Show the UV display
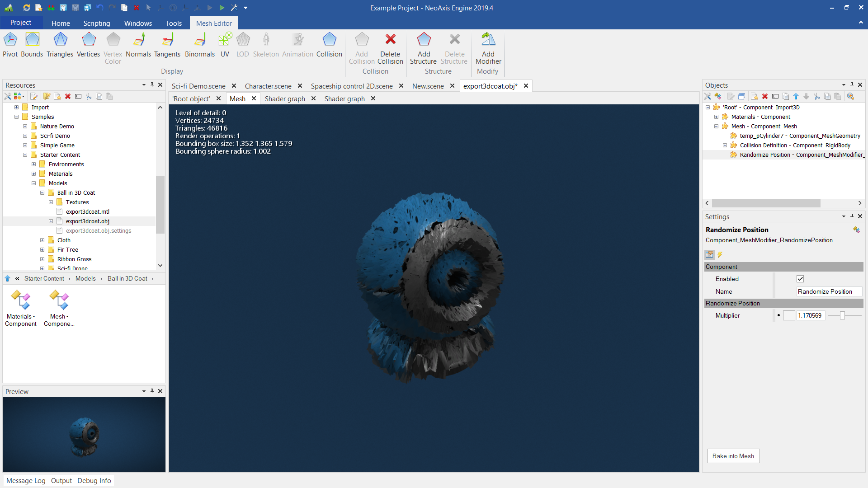This screenshot has height=488, width=868. click(x=225, y=40)
